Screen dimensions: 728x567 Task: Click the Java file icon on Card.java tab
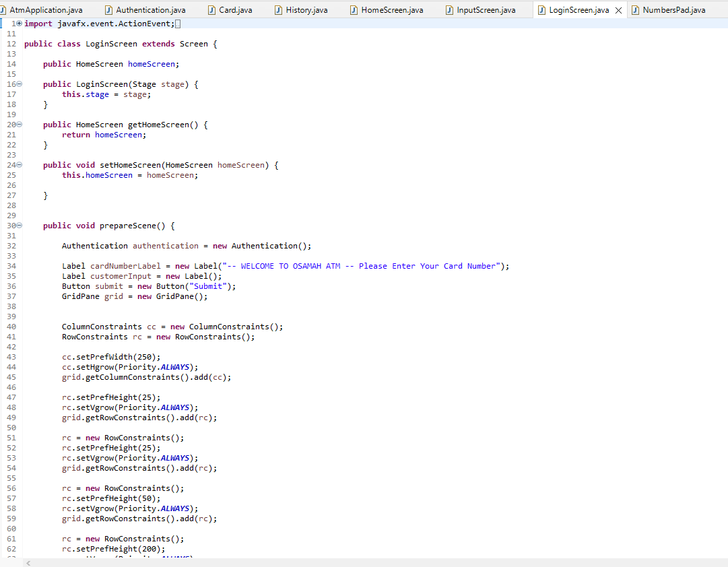tap(211, 9)
